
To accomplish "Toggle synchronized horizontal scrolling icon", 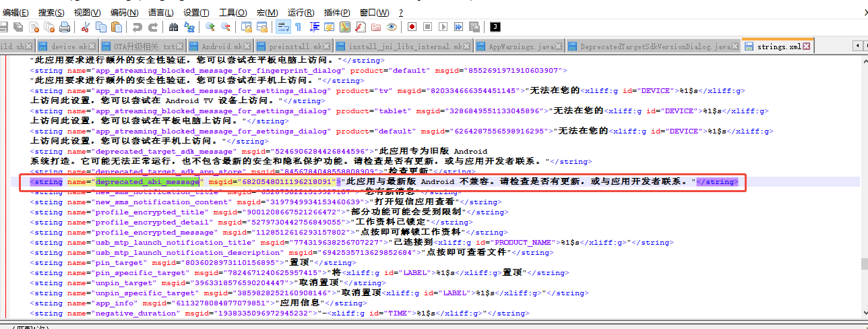I will click(x=262, y=27).
